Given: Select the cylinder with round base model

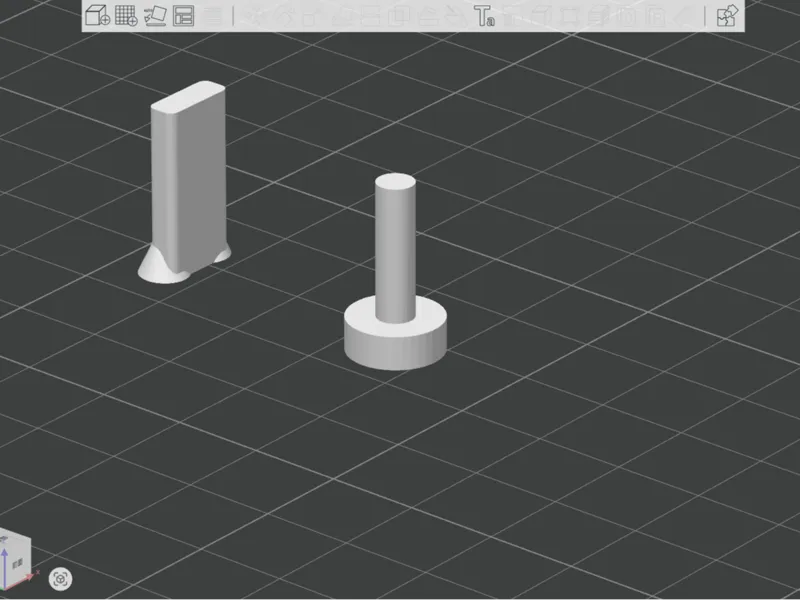Looking at the screenshot, I should (x=395, y=271).
